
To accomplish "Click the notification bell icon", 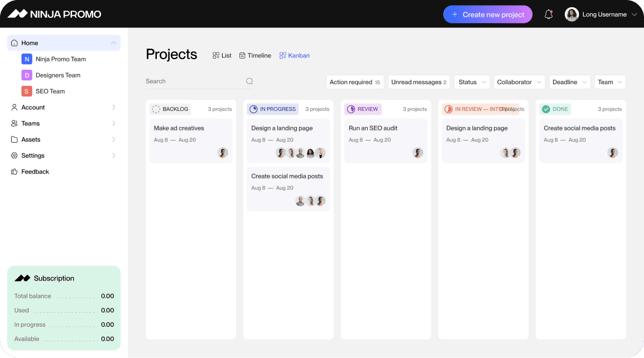I will pyautogui.click(x=549, y=14).
